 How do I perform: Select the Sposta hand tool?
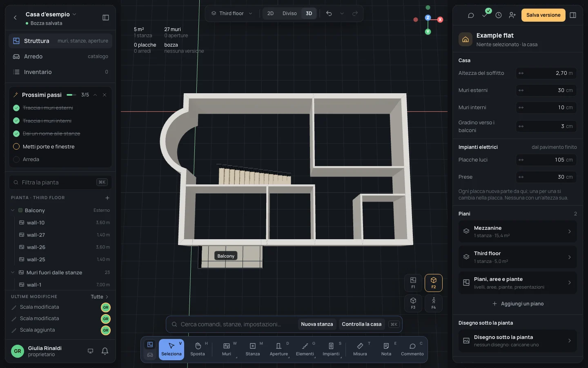coord(198,349)
